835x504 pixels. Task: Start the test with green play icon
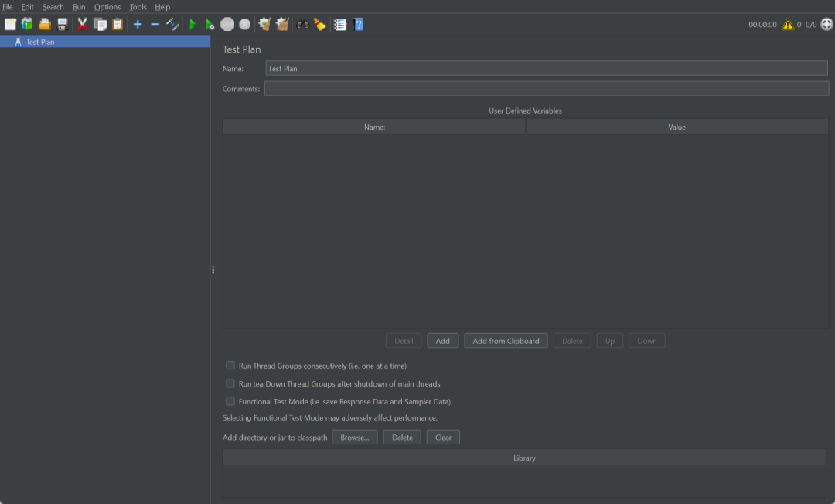[193, 25]
